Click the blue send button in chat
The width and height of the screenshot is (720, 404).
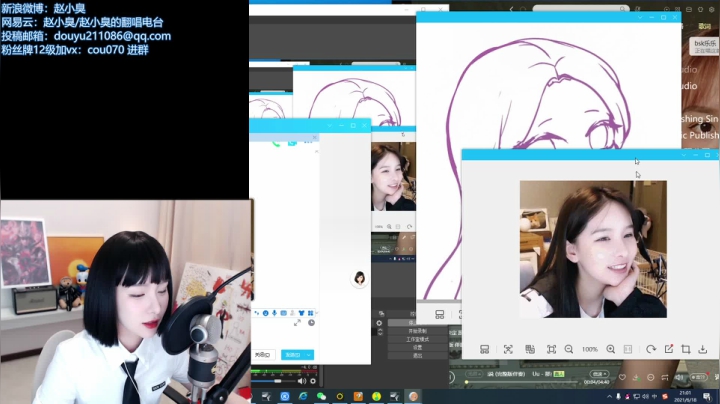click(x=292, y=355)
